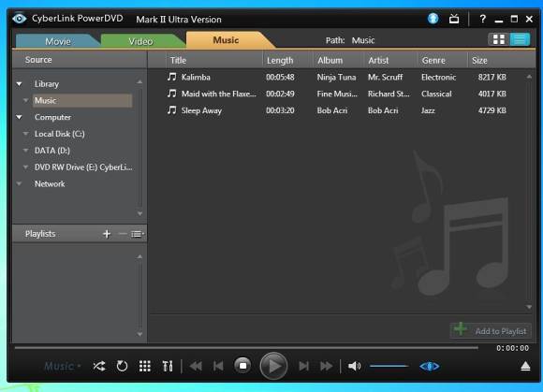Click the Kalimba music note icon

tap(171, 77)
